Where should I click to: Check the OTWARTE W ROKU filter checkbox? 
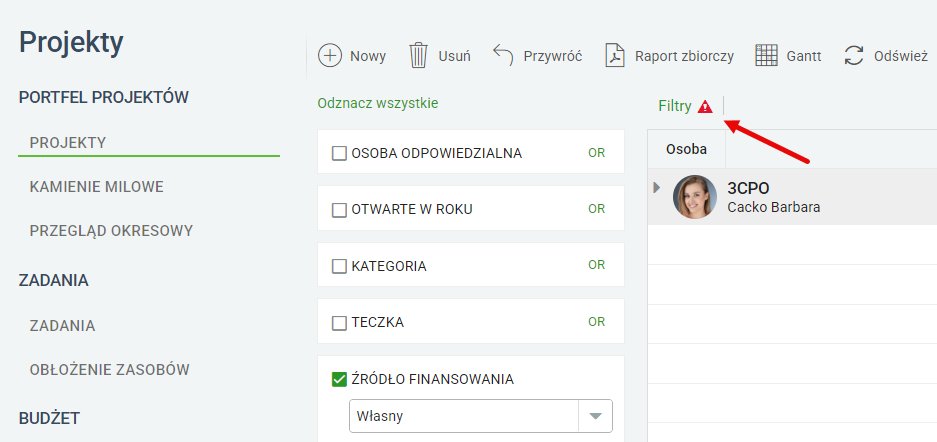coord(339,210)
